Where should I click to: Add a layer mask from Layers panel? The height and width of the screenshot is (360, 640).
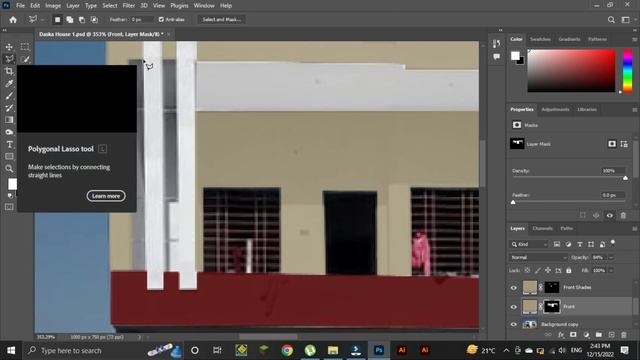coord(573,335)
